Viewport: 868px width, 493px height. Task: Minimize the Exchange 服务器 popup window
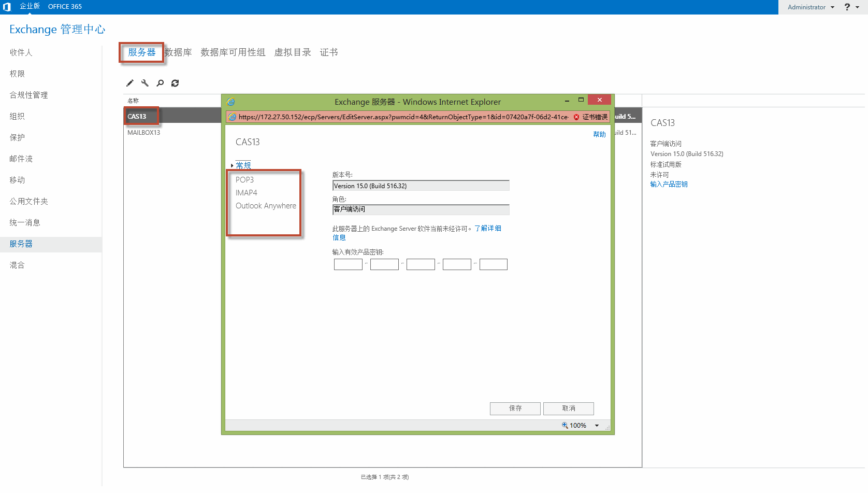click(x=567, y=100)
